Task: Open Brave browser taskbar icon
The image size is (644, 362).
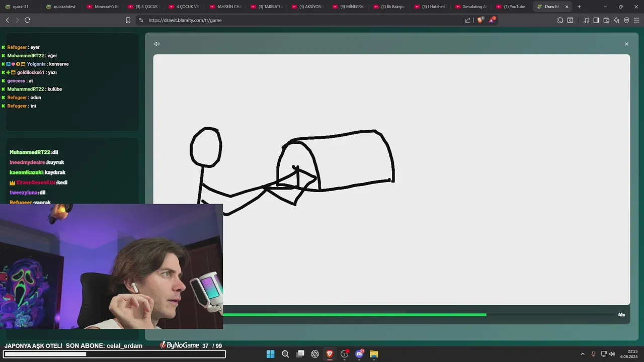Action: pyautogui.click(x=330, y=354)
